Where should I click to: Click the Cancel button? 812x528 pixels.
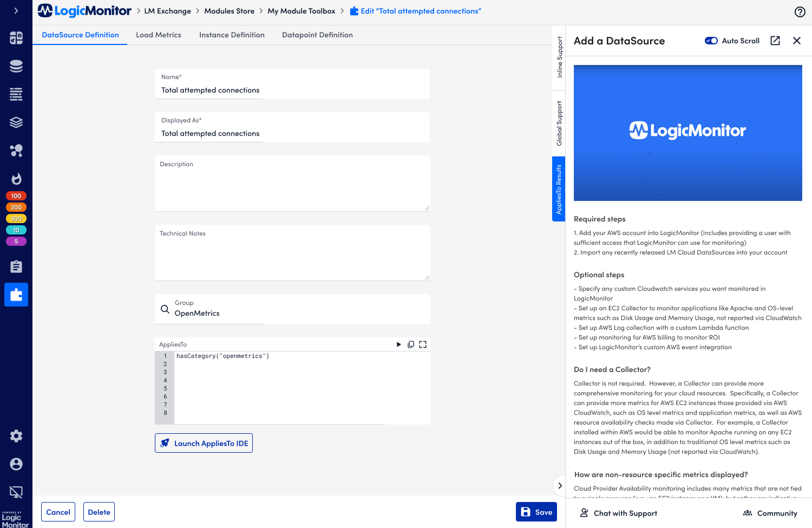click(x=58, y=512)
